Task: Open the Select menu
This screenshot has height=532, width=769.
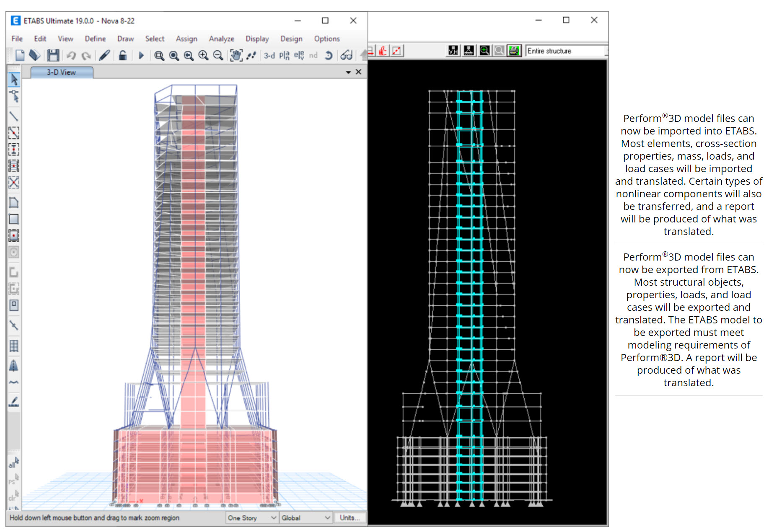Action: click(x=155, y=39)
